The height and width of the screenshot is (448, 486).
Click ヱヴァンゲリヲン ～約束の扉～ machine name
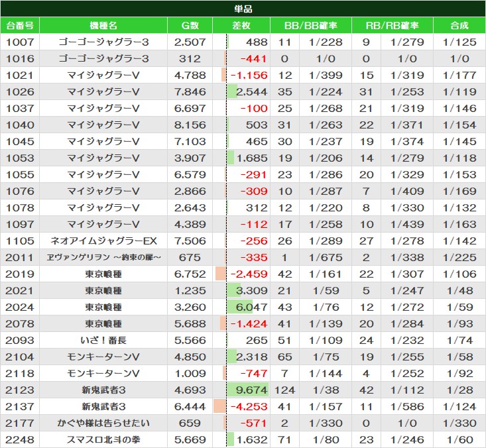(x=103, y=257)
